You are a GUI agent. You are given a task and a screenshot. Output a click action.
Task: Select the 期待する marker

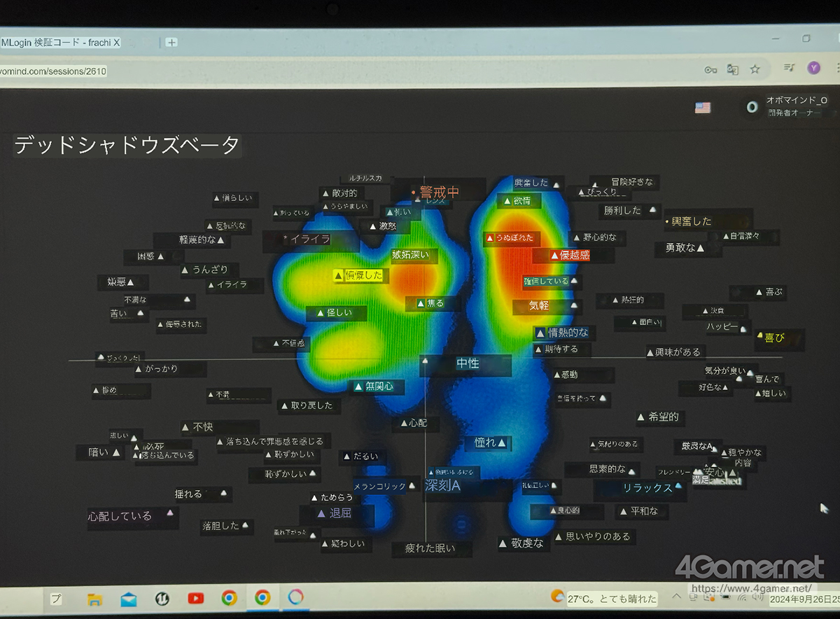click(x=556, y=349)
